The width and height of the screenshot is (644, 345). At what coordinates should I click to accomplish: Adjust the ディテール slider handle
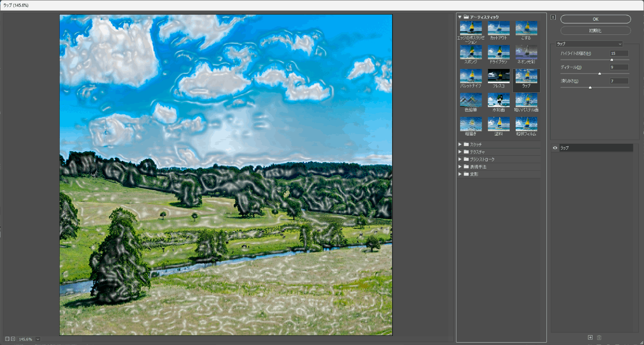point(599,74)
